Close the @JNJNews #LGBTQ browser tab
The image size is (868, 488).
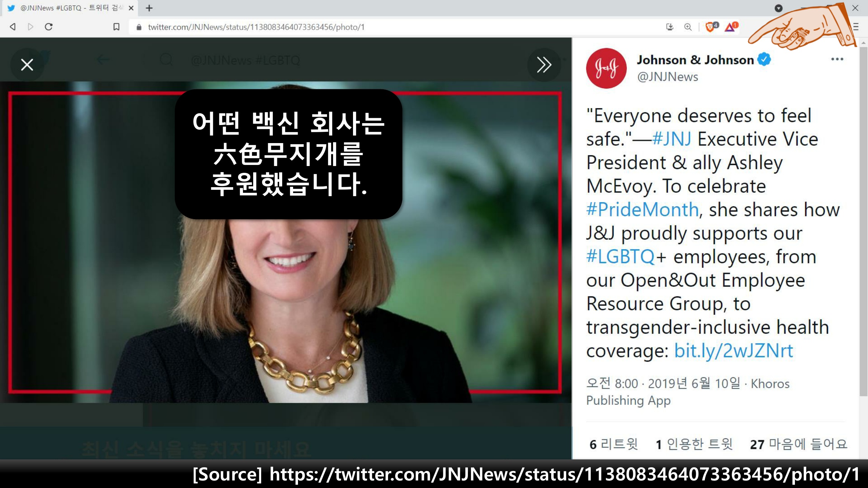click(131, 8)
